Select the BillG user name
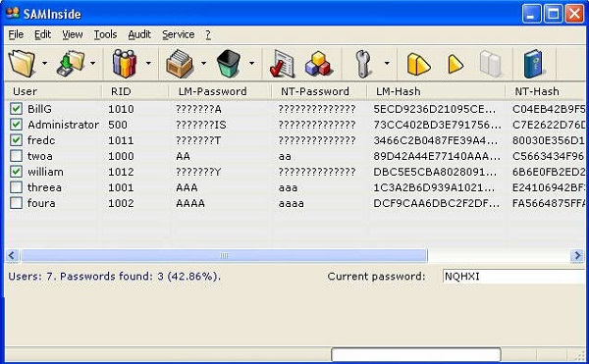589x364 pixels. (40, 109)
